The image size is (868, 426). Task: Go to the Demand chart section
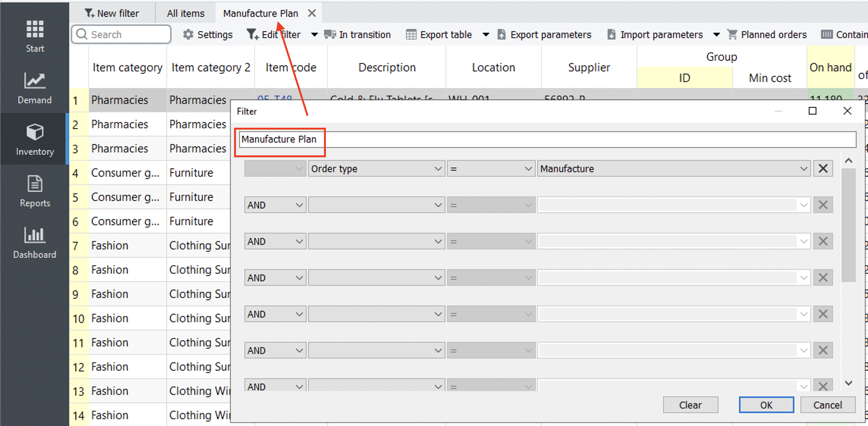[35, 88]
